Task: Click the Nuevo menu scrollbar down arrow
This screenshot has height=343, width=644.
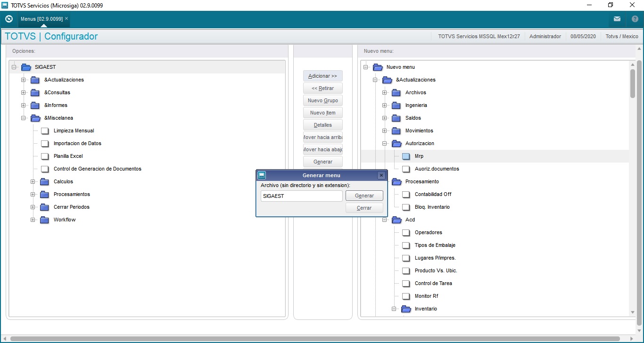Action: pos(633,312)
